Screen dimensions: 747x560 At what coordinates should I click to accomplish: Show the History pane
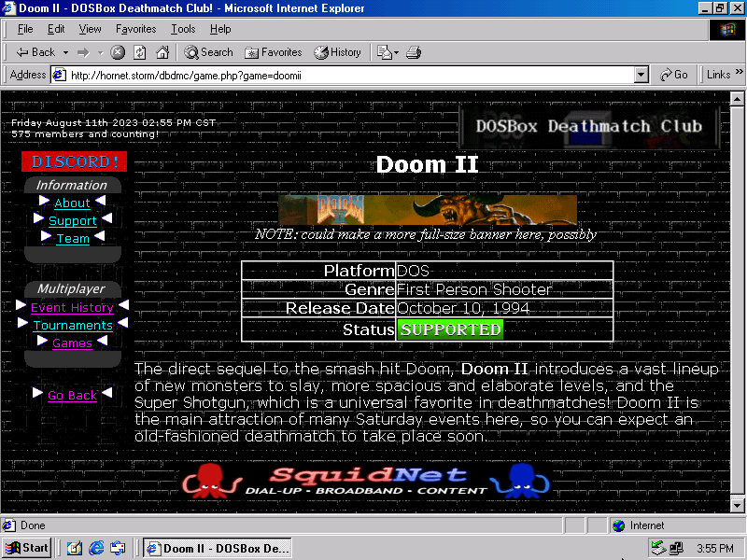(337, 52)
